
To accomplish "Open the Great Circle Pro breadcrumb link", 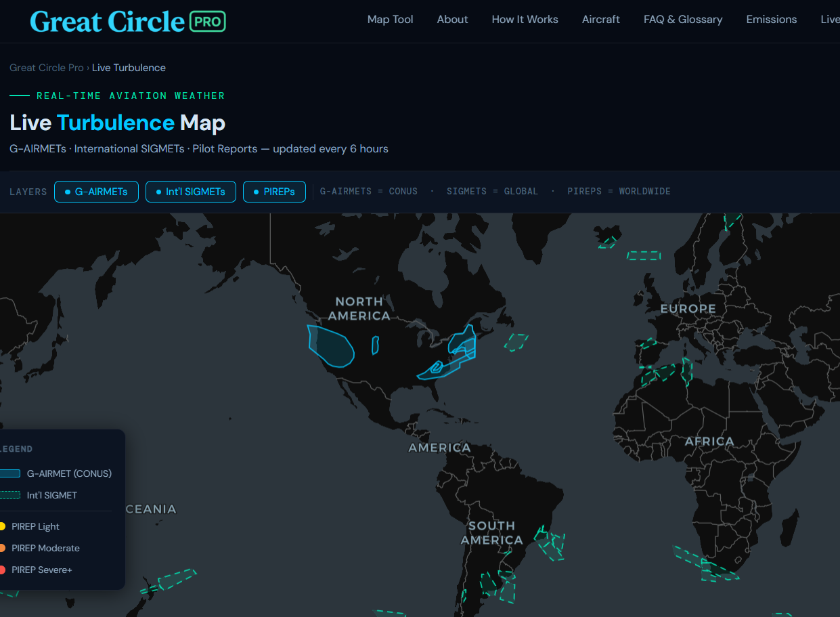I will point(46,67).
